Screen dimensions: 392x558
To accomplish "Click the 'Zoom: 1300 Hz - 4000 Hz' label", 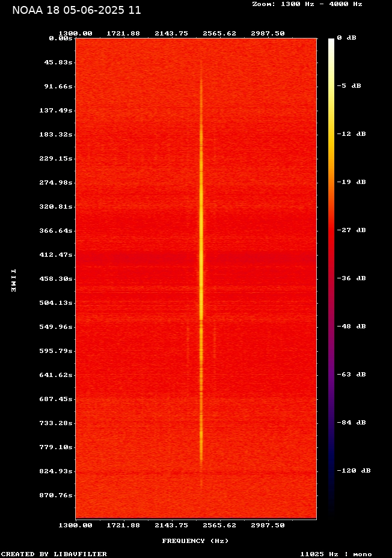I will pos(307,4).
